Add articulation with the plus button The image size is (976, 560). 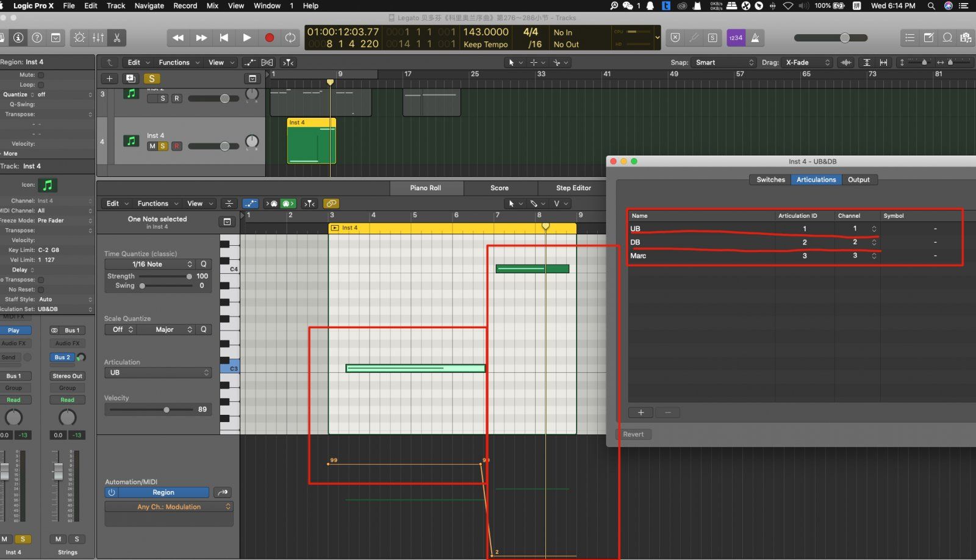[x=640, y=413]
